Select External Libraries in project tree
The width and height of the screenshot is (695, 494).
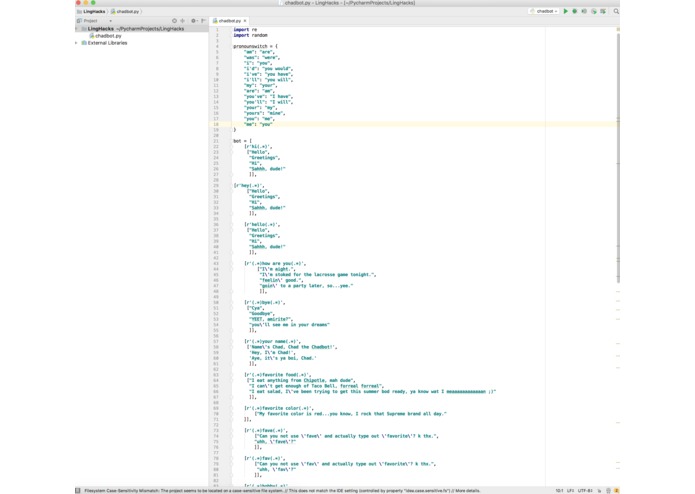104,43
